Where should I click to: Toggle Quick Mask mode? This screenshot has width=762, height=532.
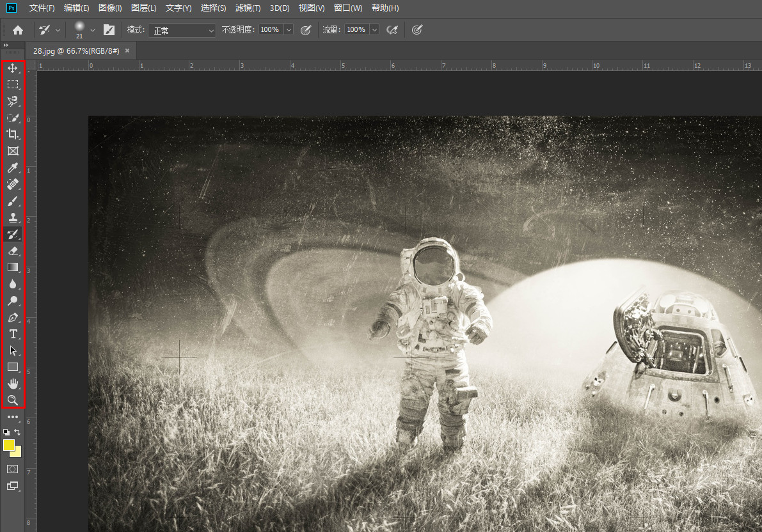[x=13, y=469]
